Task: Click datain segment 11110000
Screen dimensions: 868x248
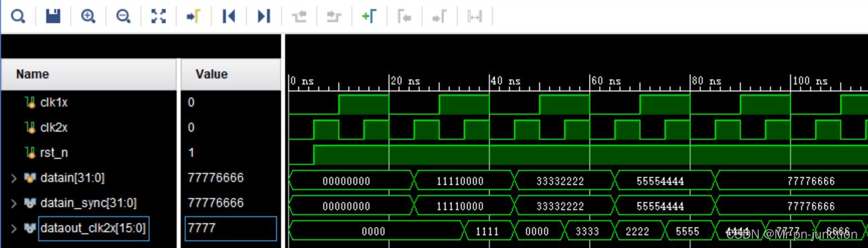Action: [x=464, y=181]
